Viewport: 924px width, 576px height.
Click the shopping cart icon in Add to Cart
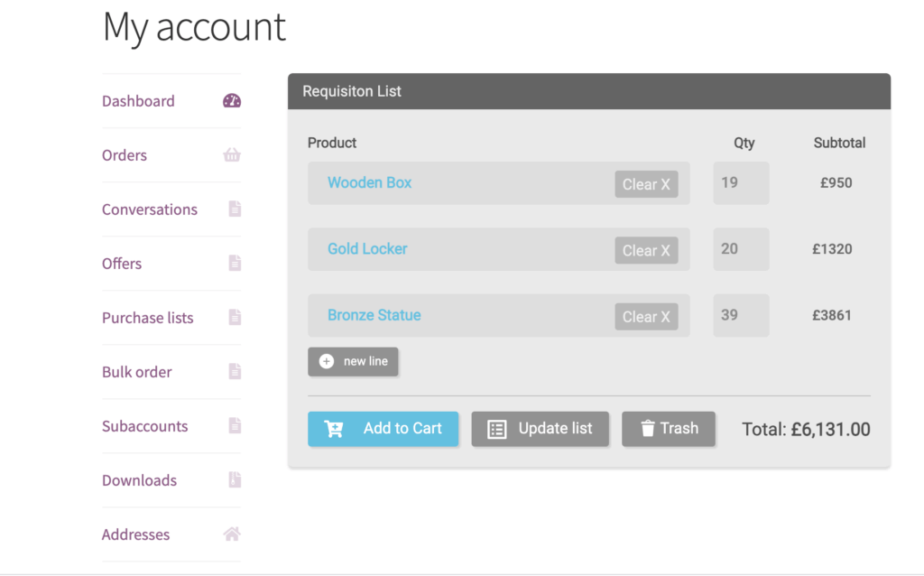(334, 429)
